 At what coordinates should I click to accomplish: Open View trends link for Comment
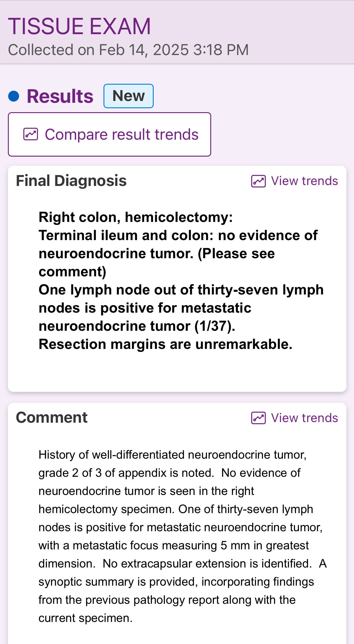[304, 418]
